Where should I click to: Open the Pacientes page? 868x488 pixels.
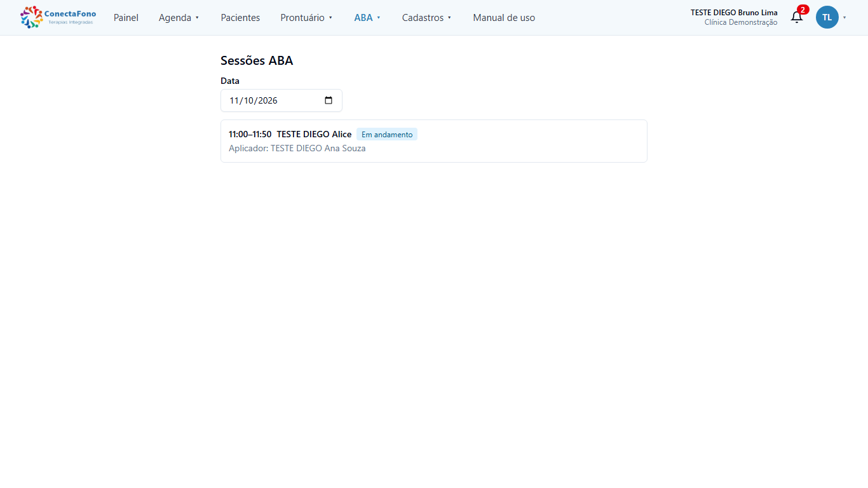tap(240, 18)
